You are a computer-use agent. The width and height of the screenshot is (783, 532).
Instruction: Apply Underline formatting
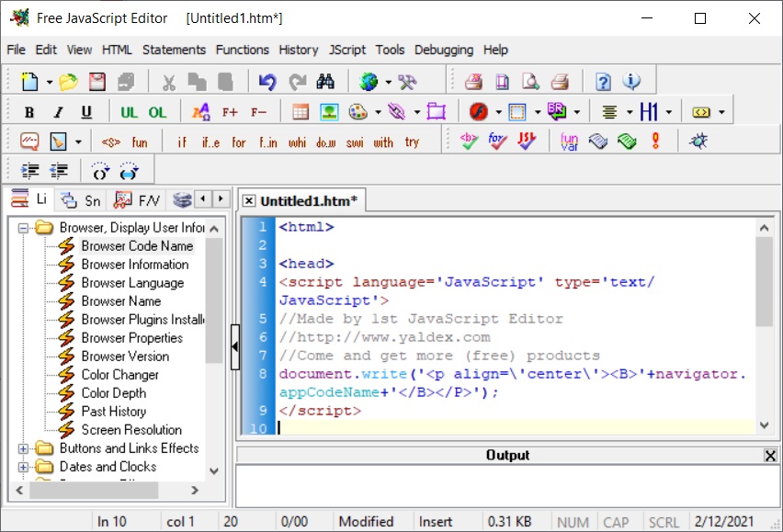pyautogui.click(x=86, y=112)
